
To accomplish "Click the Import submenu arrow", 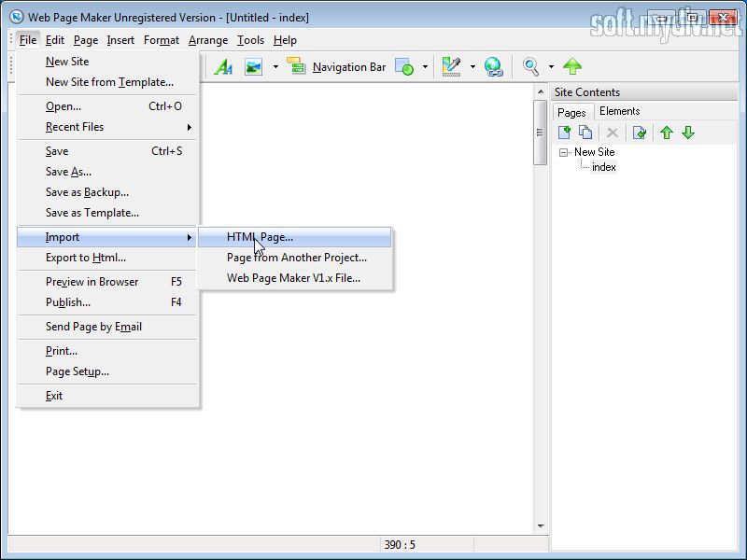I will [190, 237].
